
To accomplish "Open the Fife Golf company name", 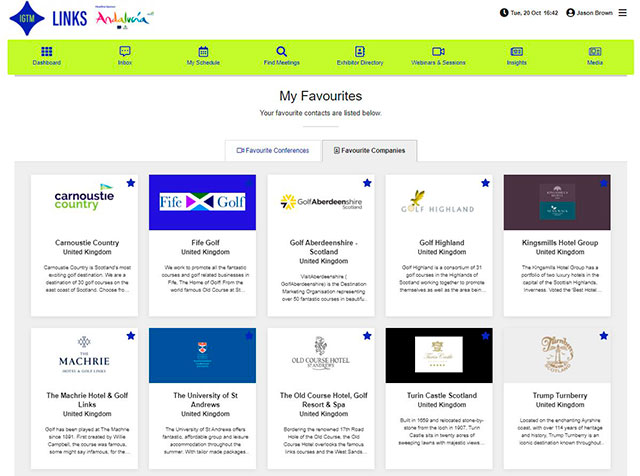I will coord(205,242).
